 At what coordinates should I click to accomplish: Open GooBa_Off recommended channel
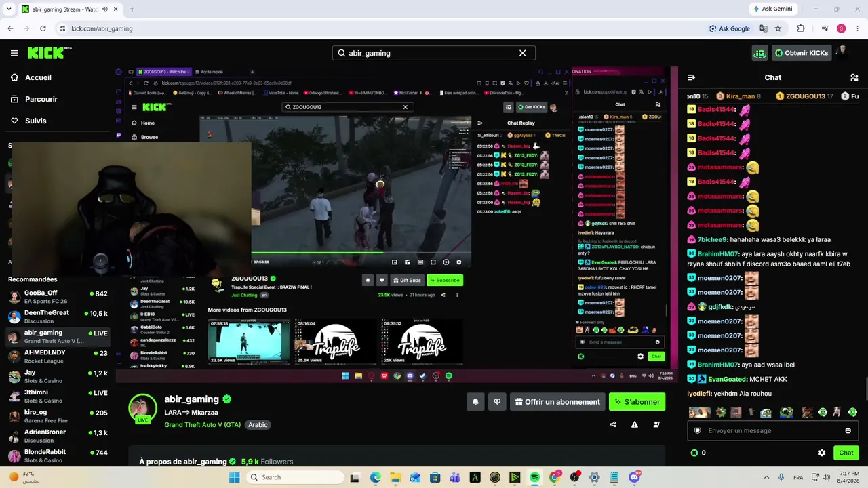pos(58,297)
